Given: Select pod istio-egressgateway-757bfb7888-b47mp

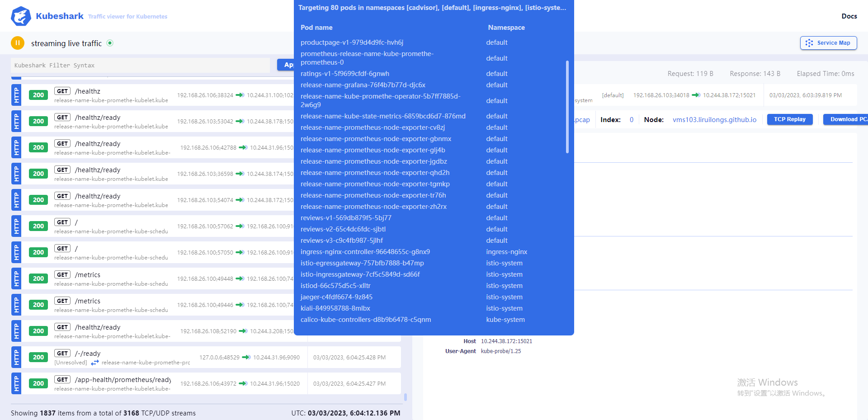Looking at the screenshot, I should tap(362, 263).
